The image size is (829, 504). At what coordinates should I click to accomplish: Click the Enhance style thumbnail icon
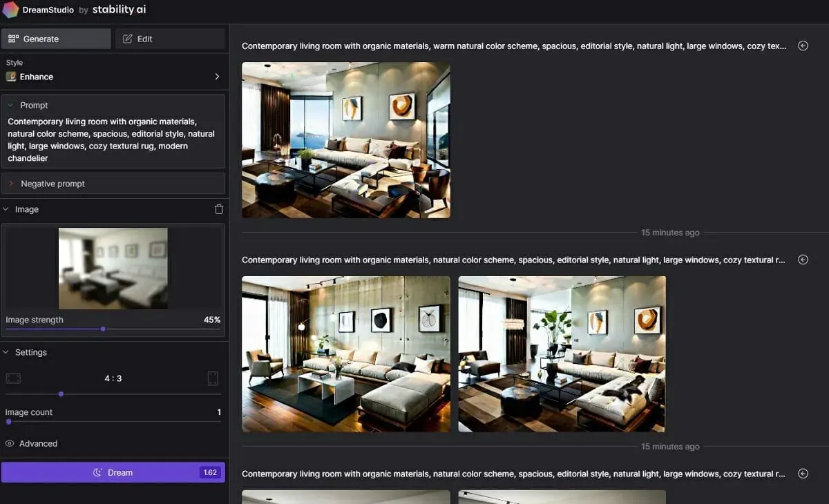[x=11, y=77]
